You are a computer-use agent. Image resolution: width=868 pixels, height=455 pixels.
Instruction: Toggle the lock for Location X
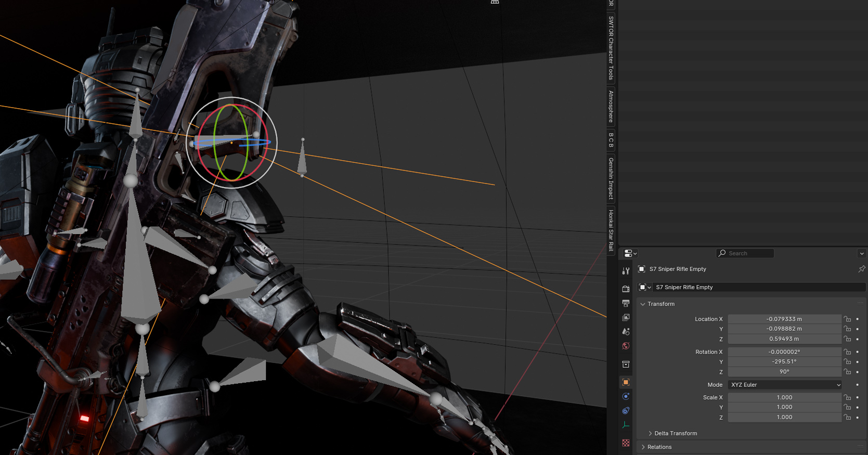pos(848,319)
